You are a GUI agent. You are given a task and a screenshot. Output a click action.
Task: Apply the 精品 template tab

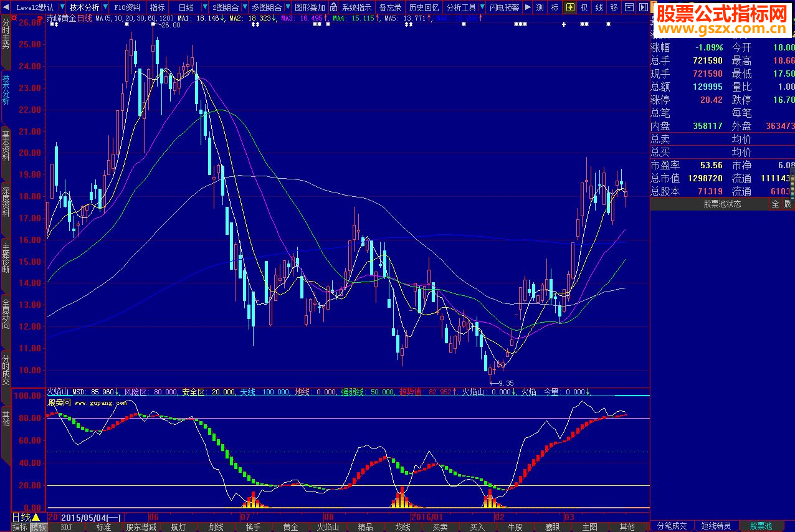point(365,527)
